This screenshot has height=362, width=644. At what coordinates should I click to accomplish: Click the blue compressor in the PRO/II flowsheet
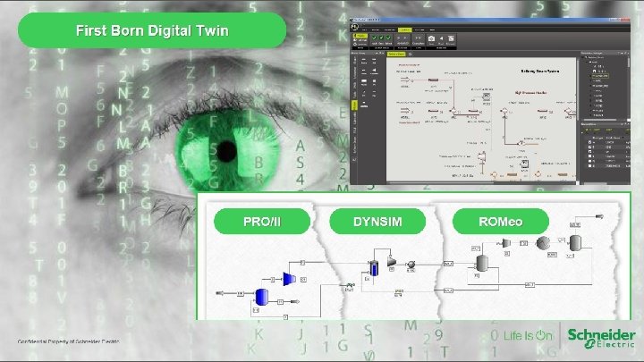[x=289, y=279]
